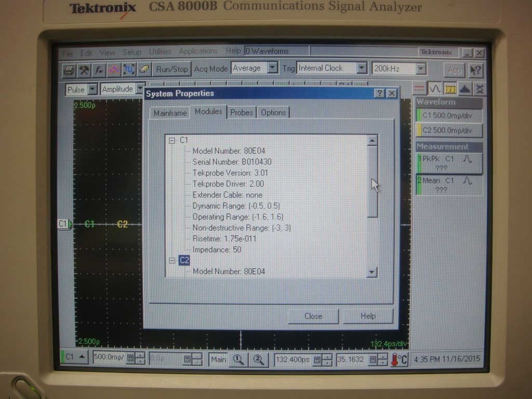The image size is (532, 399).
Task: Open the 200kHz clock rate dropdown
Action: pyautogui.click(x=421, y=69)
